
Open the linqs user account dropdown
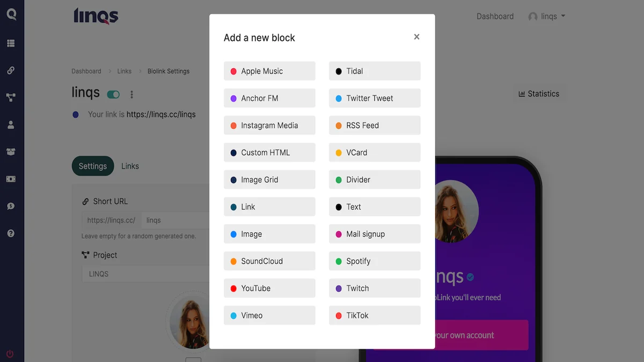547,17
